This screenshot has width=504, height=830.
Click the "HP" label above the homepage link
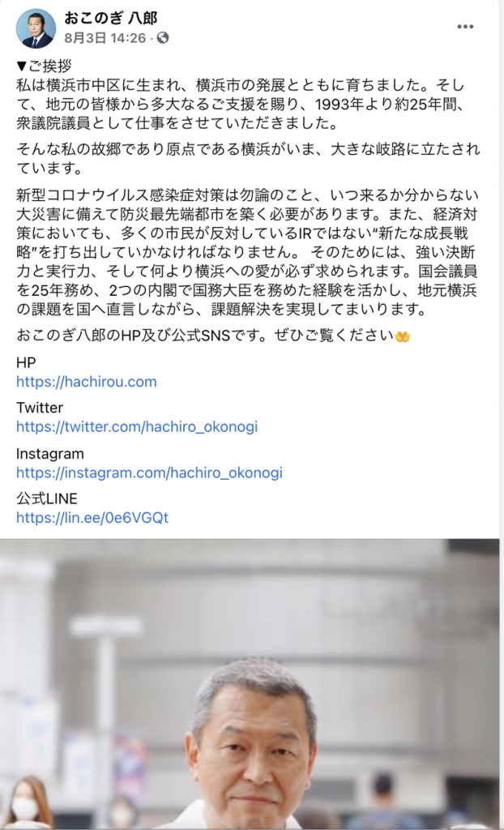point(26,362)
